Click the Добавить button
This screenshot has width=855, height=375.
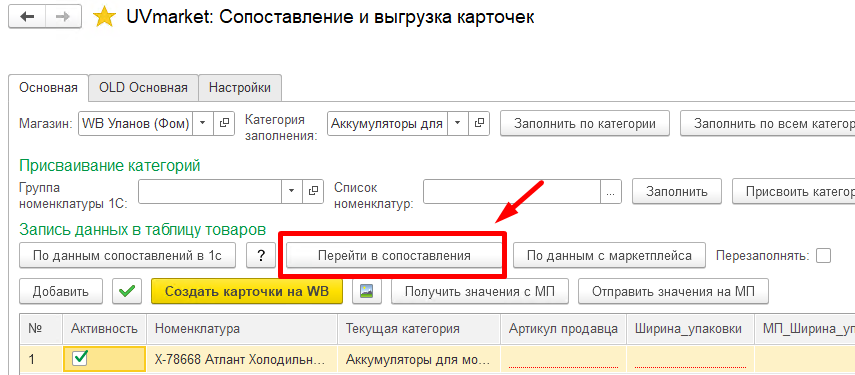[x=61, y=291]
